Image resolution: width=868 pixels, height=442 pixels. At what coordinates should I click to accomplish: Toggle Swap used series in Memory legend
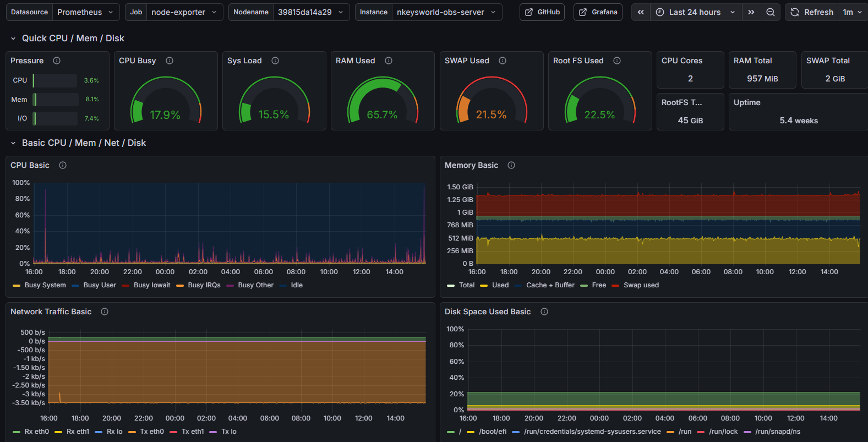(x=641, y=285)
